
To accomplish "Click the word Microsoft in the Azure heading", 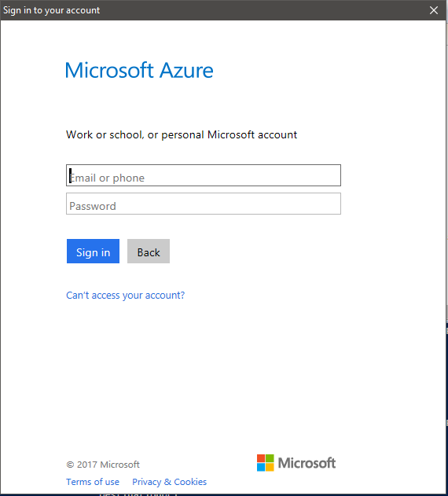I will tap(109, 70).
